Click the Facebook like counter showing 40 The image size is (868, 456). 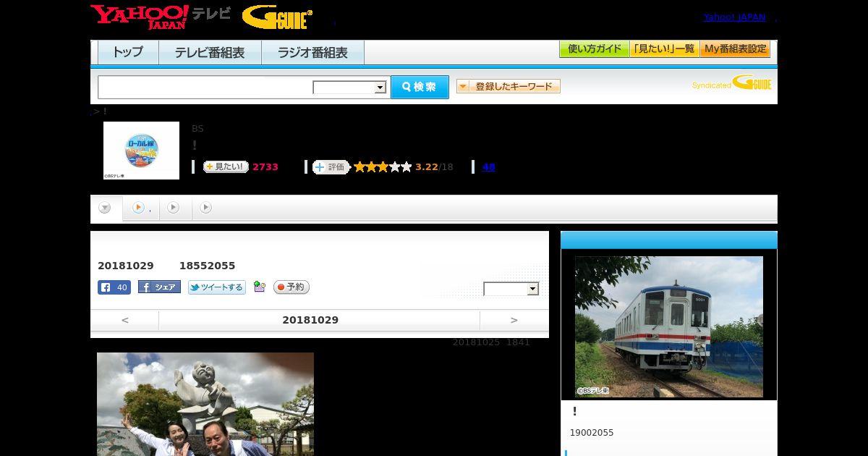click(114, 287)
